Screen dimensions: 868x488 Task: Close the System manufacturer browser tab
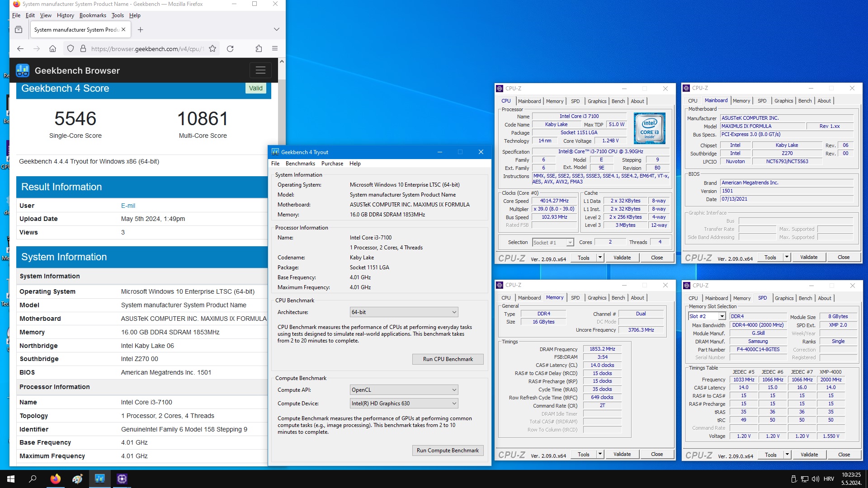pyautogui.click(x=123, y=30)
